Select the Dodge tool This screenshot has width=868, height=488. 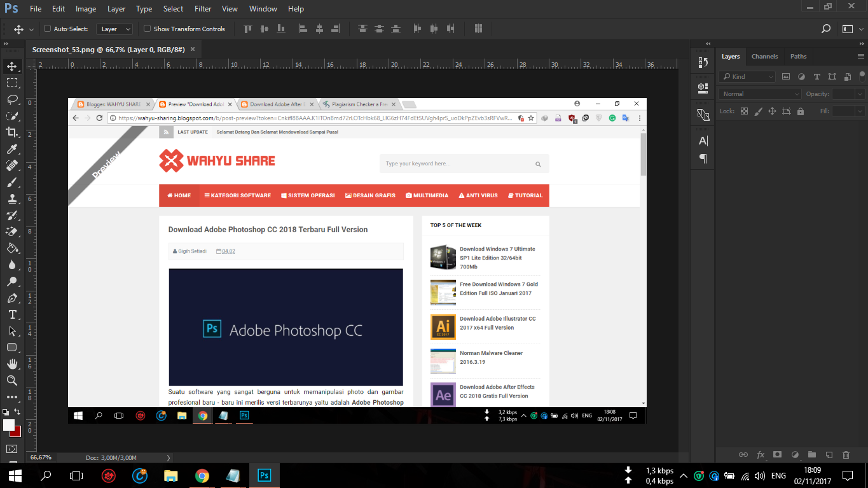pos(11,281)
